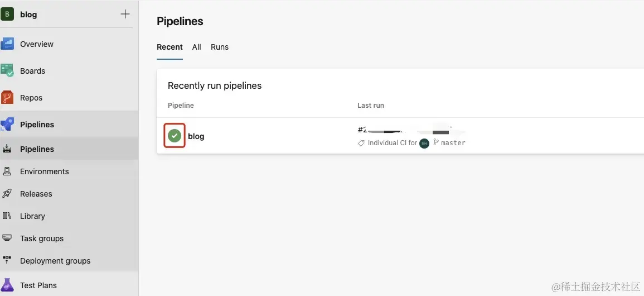Click the Environments icon in sidebar
Image resolution: width=644 pixels, height=296 pixels.
[7, 171]
